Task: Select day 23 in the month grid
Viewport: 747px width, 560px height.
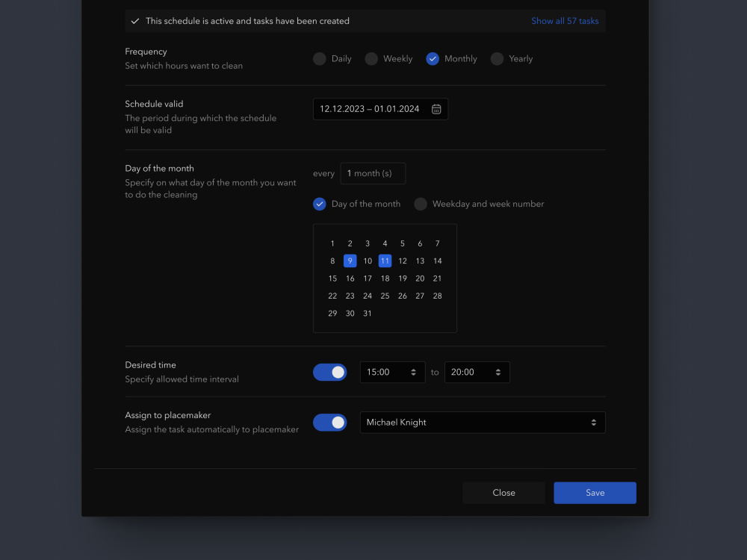Action: pyautogui.click(x=350, y=296)
